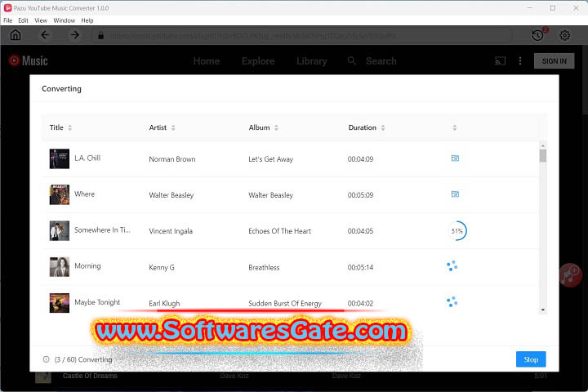
Task: Click the 51% progress circle for Somewhere In Ti...
Action: (457, 231)
